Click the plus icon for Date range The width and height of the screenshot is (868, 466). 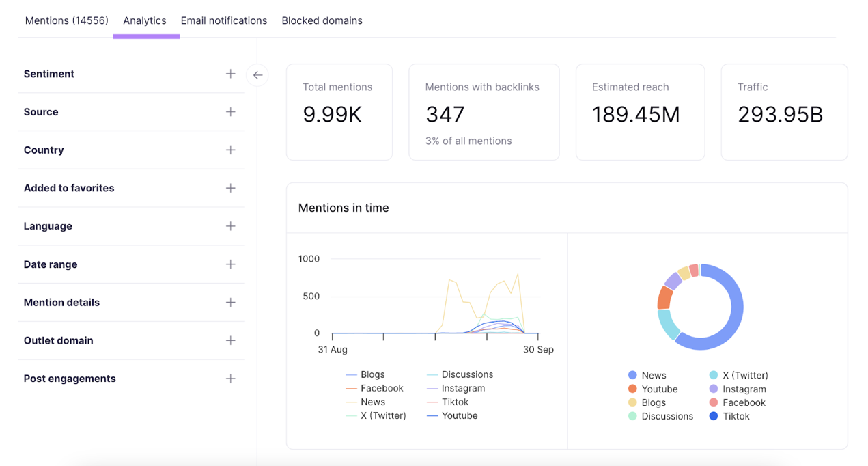(x=230, y=264)
